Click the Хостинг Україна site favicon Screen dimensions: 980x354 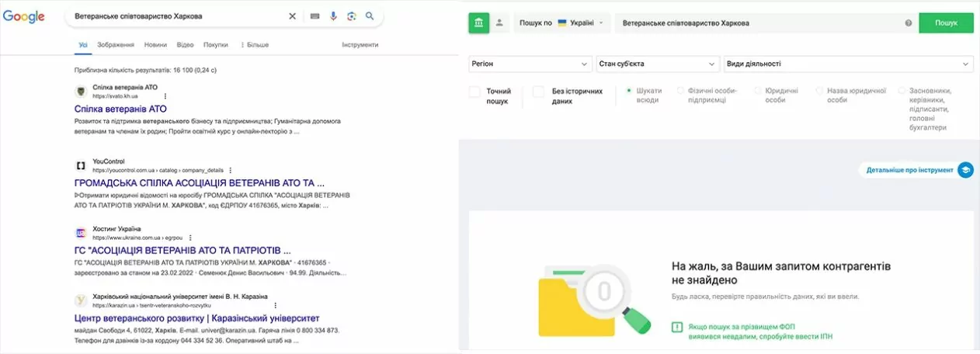80,233
